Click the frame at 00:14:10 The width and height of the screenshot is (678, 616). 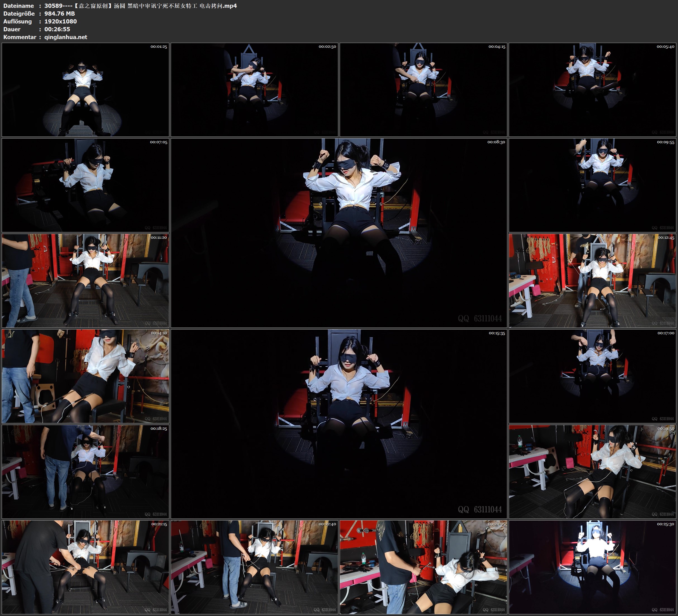(85, 376)
